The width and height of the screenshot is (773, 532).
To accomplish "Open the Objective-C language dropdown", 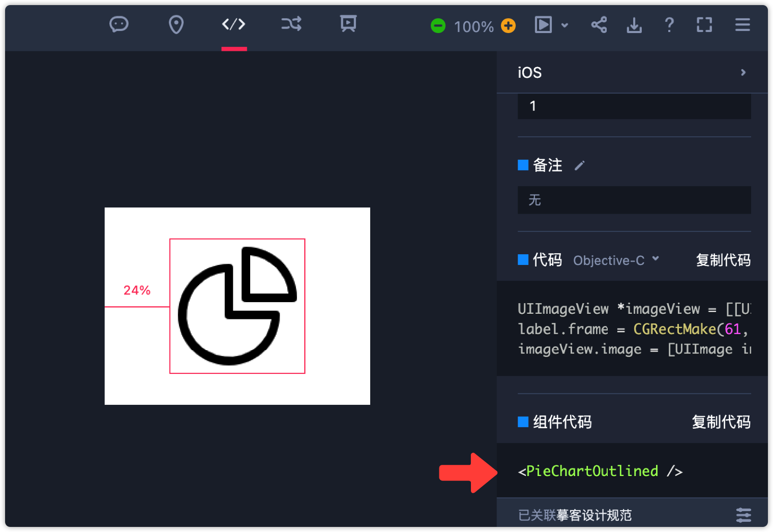I will coord(616,260).
